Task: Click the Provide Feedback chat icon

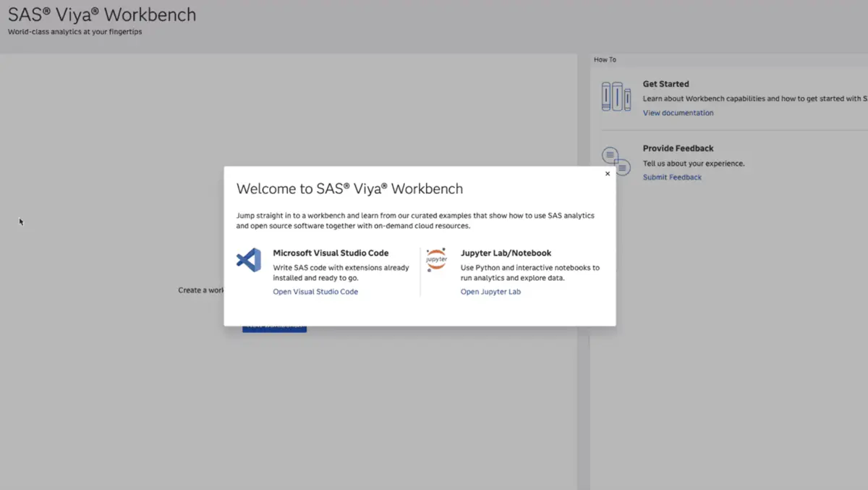Action: [616, 161]
